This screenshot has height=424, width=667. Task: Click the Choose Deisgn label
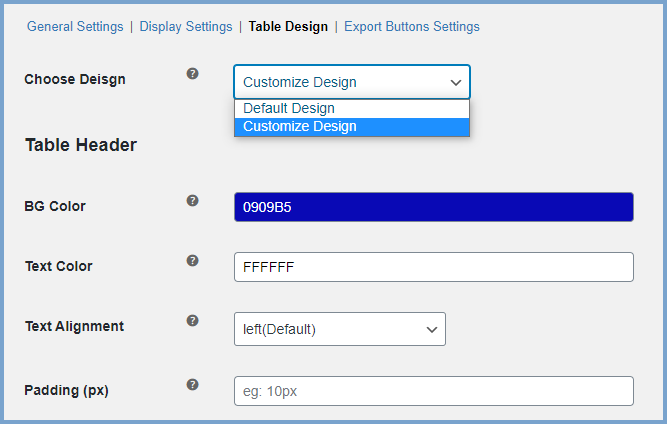click(x=75, y=80)
